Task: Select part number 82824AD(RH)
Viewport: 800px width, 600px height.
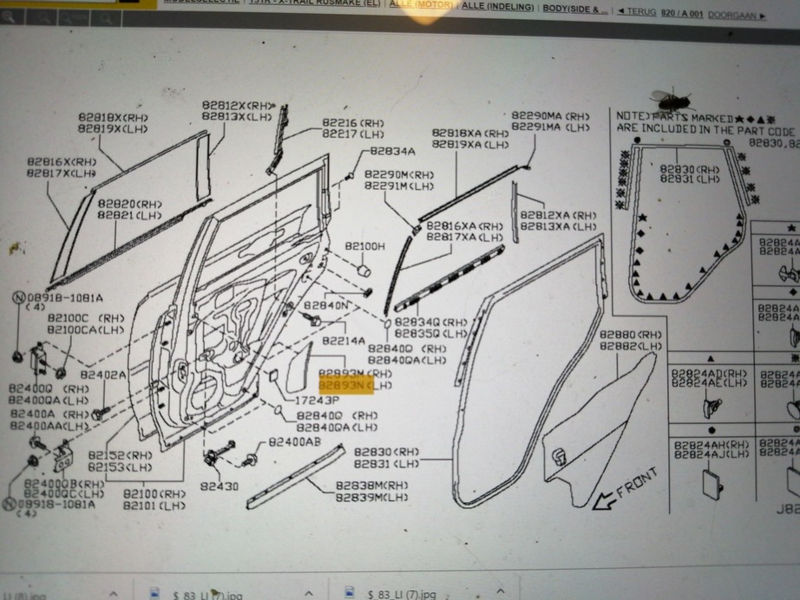Action: 709,374
